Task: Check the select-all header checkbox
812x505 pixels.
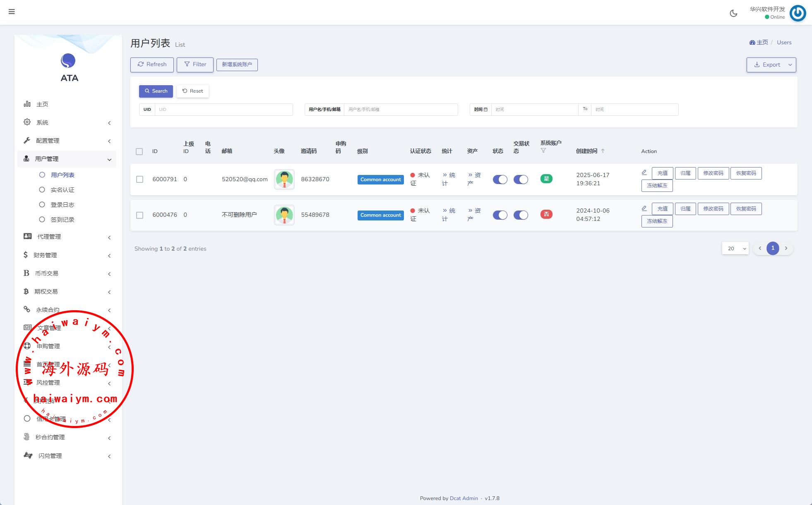Action: tap(139, 151)
